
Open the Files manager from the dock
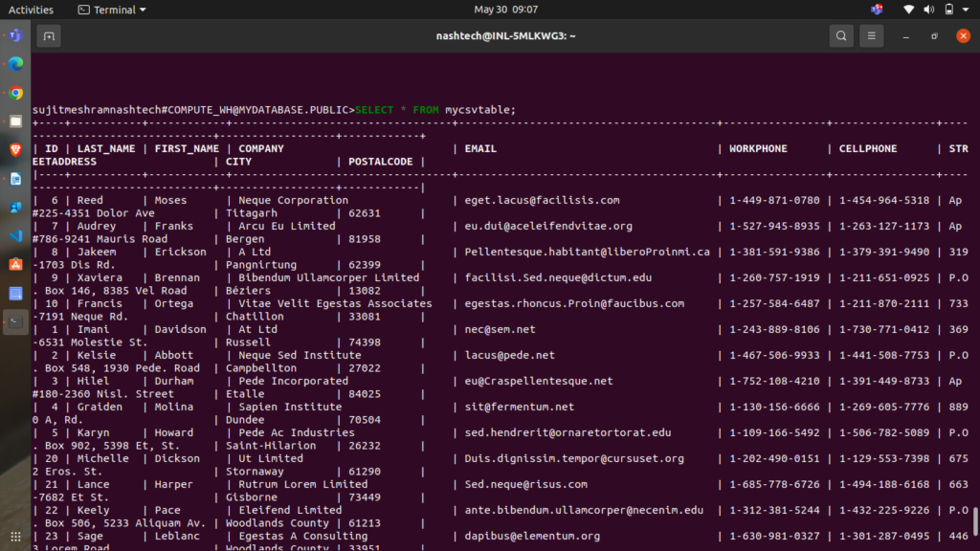pyautogui.click(x=15, y=121)
